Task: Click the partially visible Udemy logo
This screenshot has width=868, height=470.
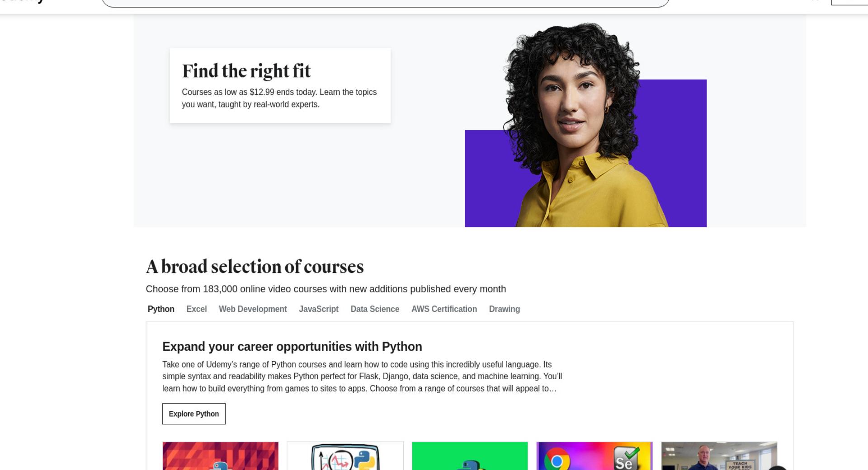Action: point(23,2)
